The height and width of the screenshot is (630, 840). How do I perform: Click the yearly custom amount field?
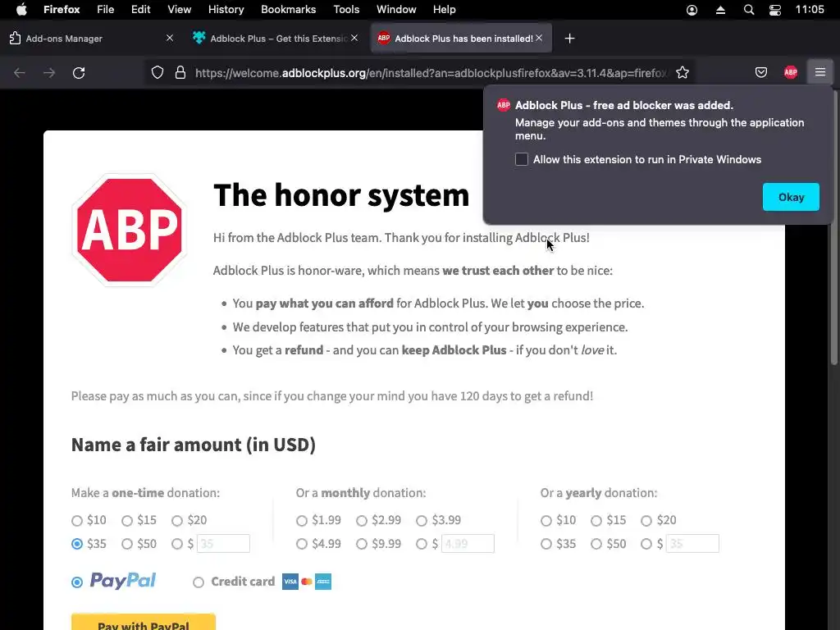pyautogui.click(x=692, y=544)
